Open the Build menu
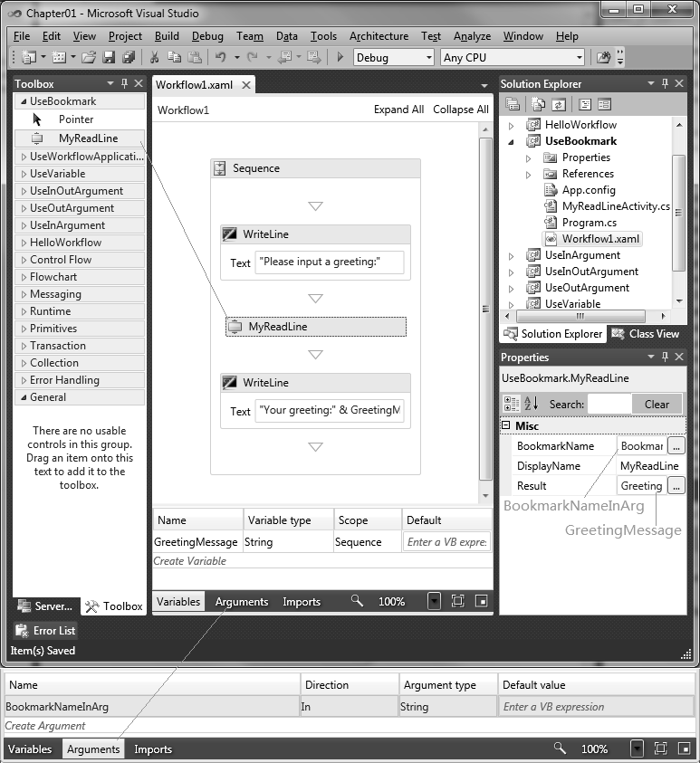This screenshot has height=763, width=700. coord(167,36)
